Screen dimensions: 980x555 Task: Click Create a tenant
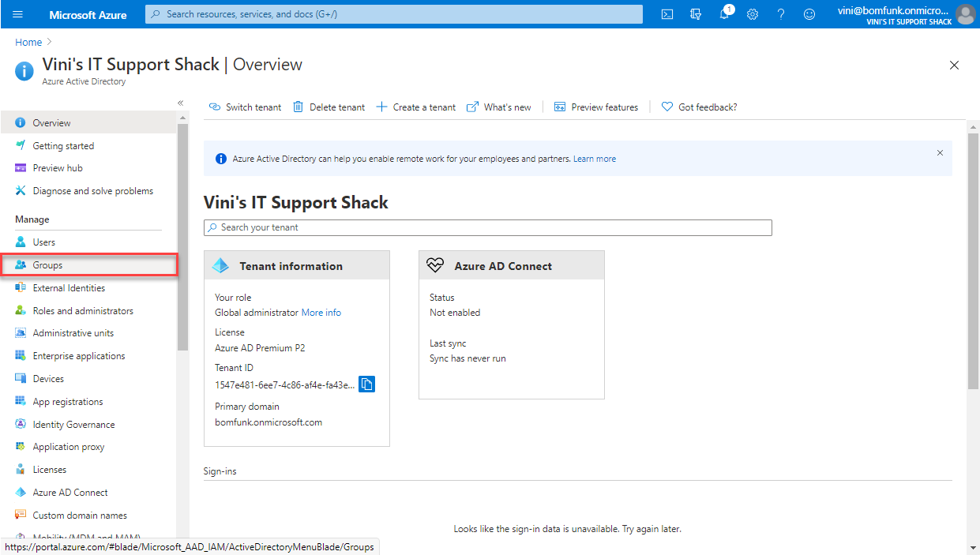point(415,107)
